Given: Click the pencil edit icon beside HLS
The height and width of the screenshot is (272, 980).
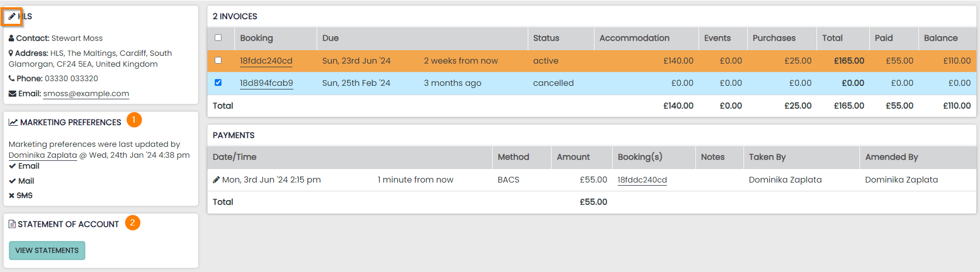Looking at the screenshot, I should tap(12, 17).
